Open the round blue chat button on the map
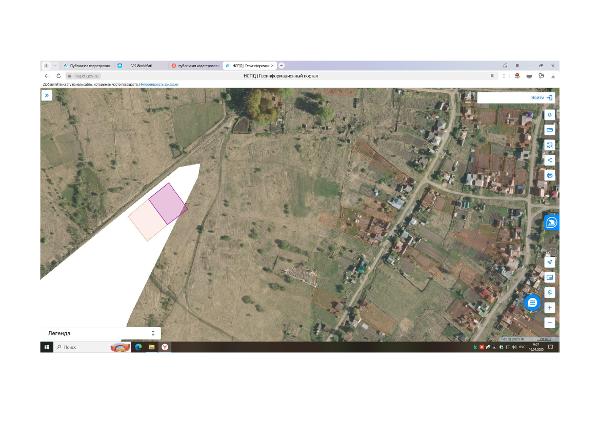 point(532,303)
